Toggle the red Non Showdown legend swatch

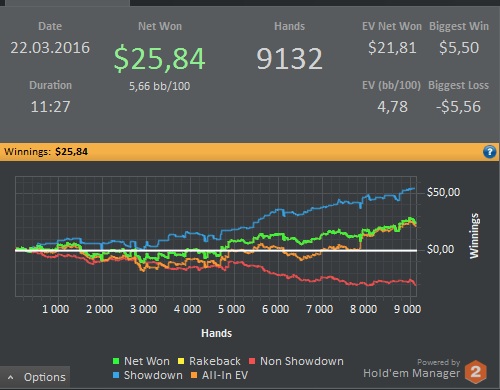point(252,361)
